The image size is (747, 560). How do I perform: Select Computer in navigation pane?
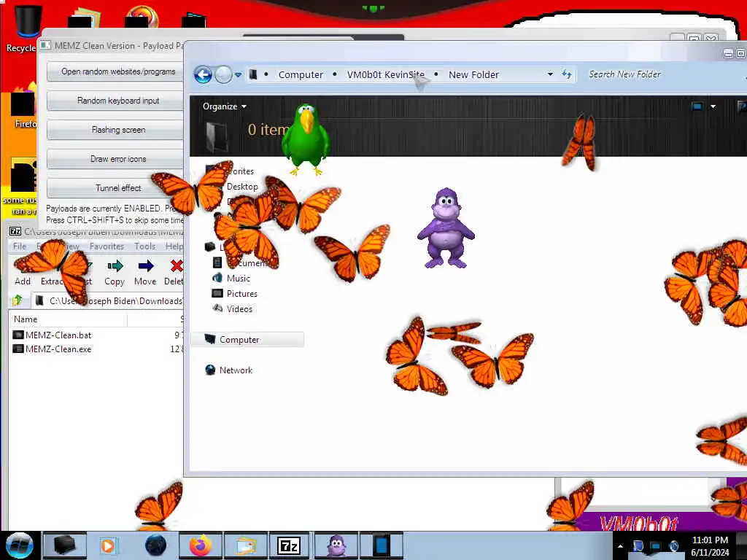click(247, 340)
